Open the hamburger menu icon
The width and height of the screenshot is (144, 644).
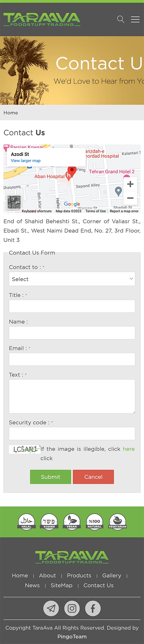tap(135, 20)
